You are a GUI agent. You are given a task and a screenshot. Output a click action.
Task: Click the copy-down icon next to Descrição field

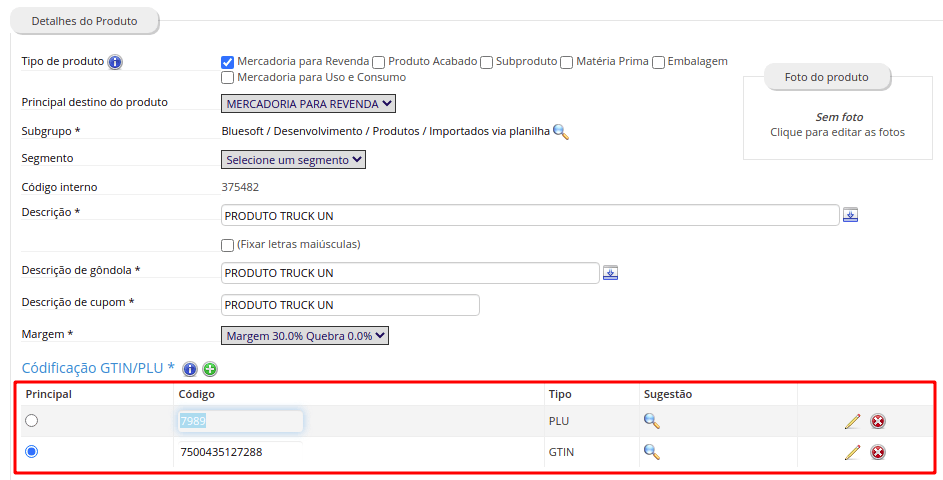tap(850, 215)
